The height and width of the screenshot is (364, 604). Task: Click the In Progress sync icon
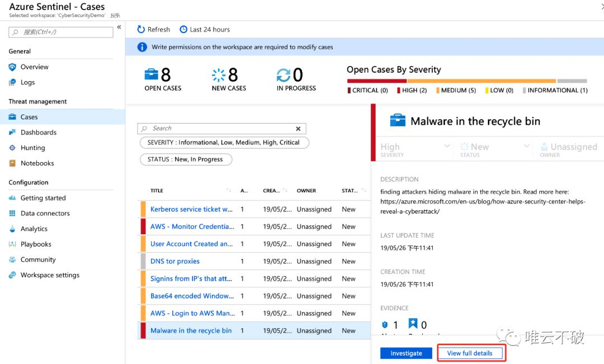pyautogui.click(x=284, y=75)
